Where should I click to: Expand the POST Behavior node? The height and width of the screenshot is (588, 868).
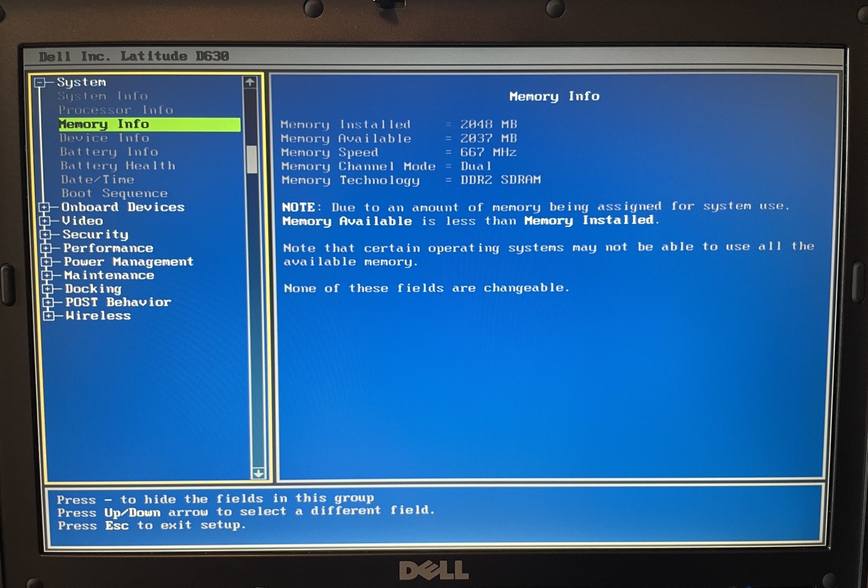[x=48, y=302]
